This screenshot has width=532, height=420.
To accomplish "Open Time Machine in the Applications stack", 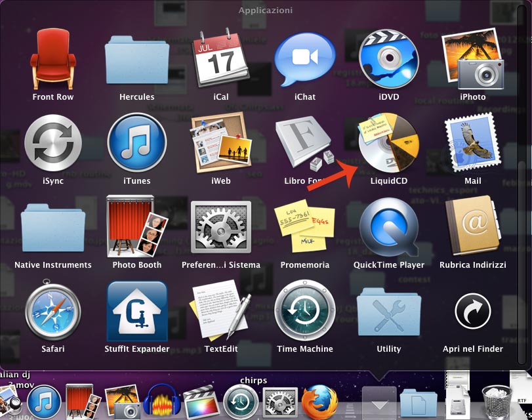I will click(304, 310).
